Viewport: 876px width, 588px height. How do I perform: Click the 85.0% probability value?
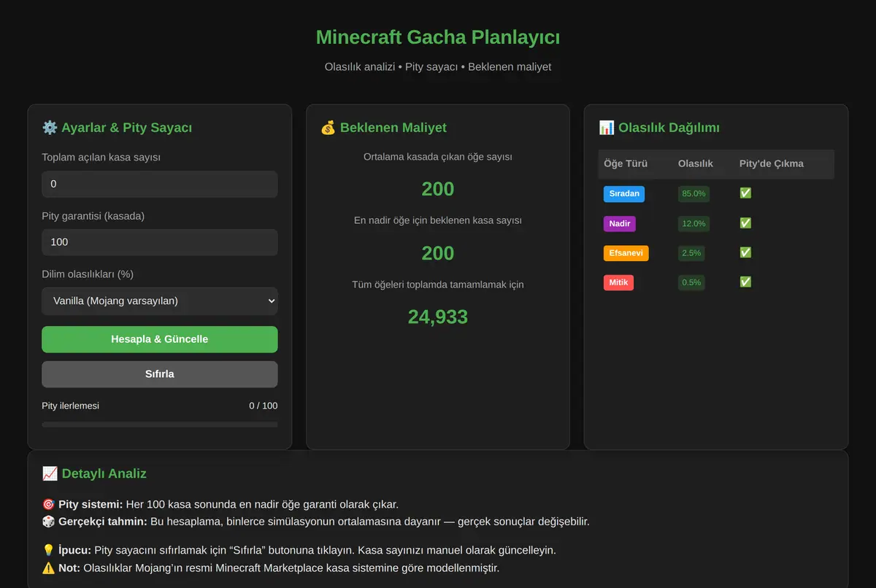click(693, 194)
